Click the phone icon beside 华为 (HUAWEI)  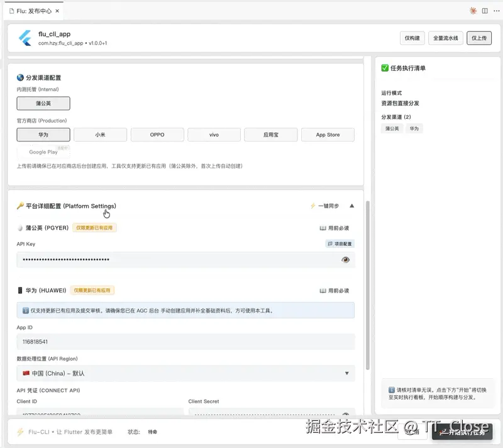pos(20,291)
